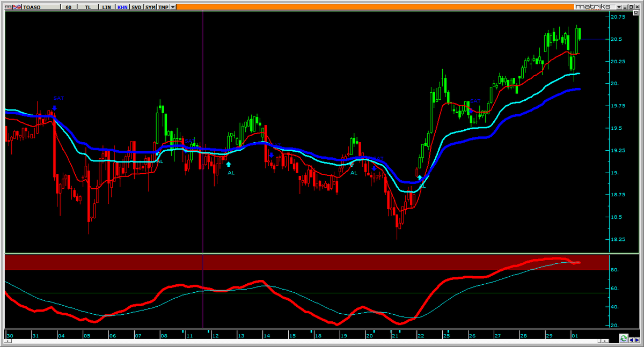This screenshot has width=644, height=347.
Task: Change the 60 period setting
Action: coord(69,7)
